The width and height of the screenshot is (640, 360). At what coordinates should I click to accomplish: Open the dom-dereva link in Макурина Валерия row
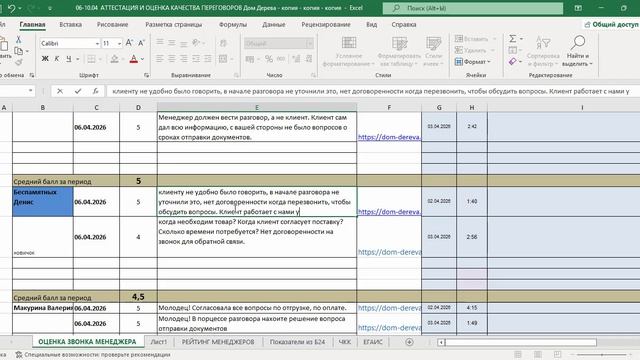(x=389, y=308)
